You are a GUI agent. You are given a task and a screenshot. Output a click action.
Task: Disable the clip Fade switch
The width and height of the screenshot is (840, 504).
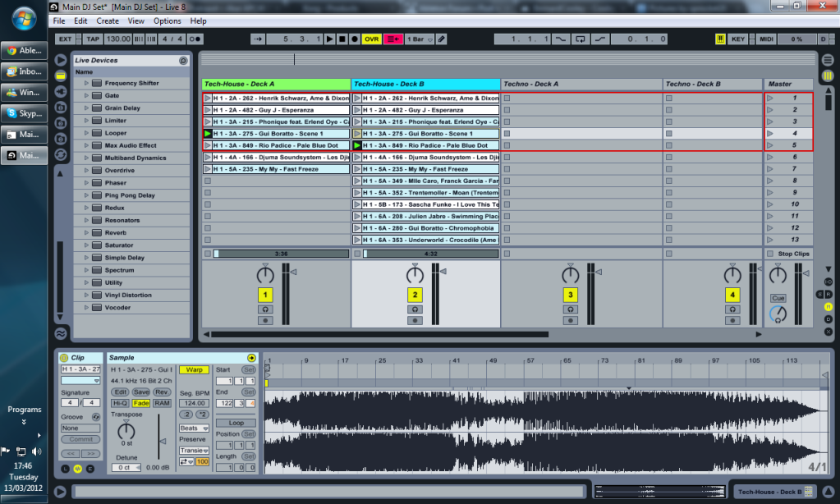click(141, 403)
